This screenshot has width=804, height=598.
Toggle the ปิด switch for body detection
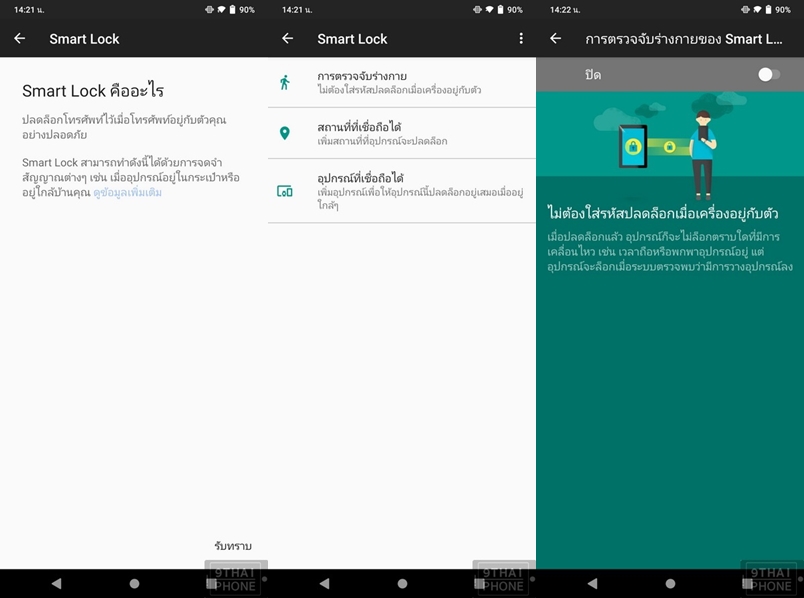(769, 75)
